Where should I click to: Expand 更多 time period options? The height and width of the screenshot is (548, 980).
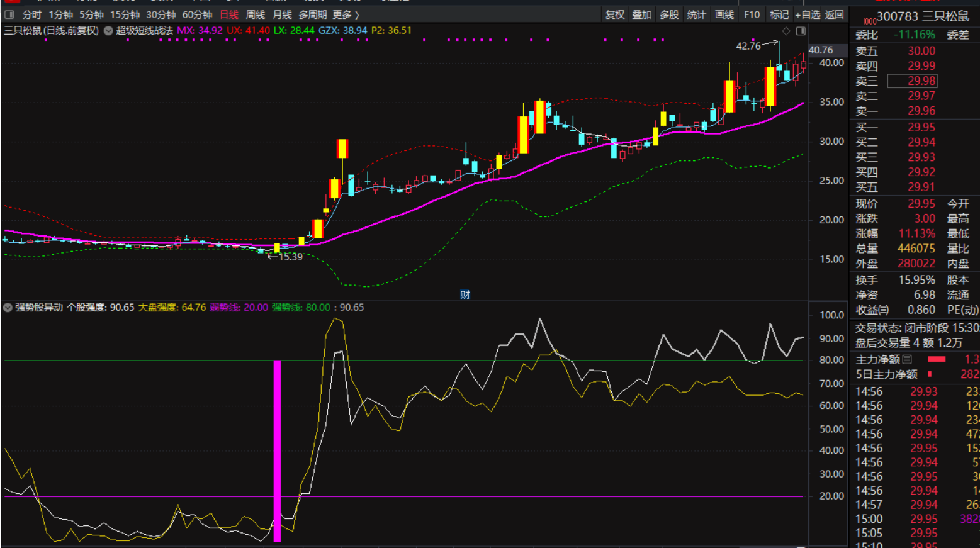pyautogui.click(x=346, y=14)
